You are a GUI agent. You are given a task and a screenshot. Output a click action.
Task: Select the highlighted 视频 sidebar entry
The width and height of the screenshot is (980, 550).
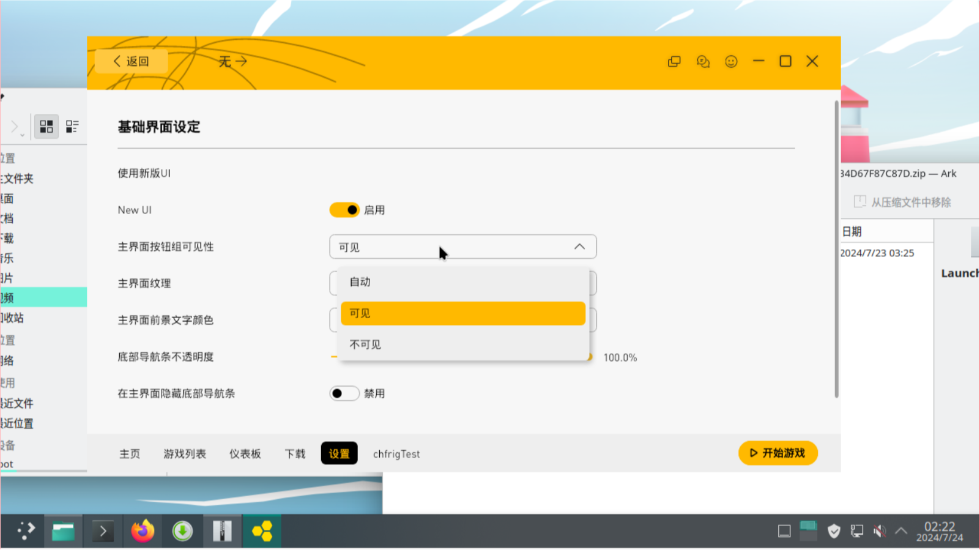[43, 298]
